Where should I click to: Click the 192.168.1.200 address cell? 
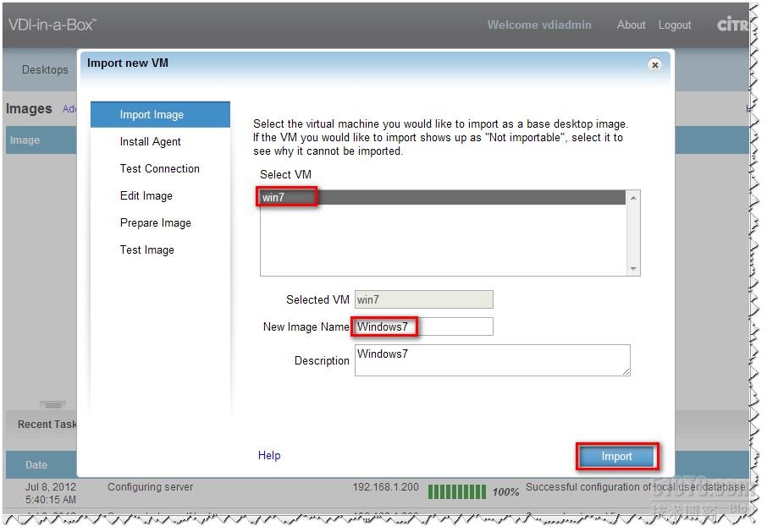point(385,487)
